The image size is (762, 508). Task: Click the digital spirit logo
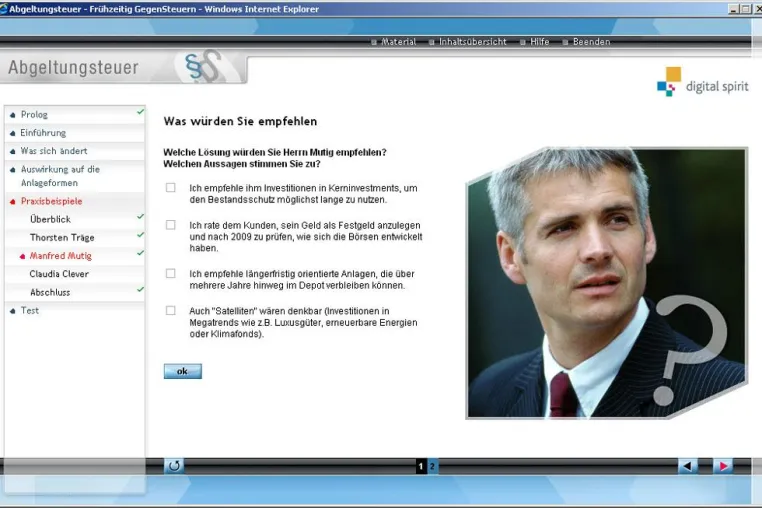702,82
